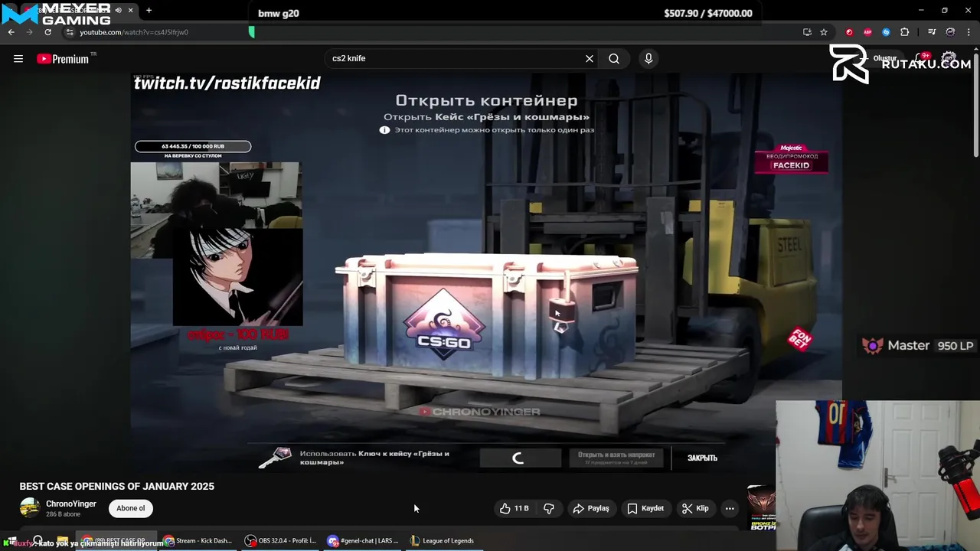
Task: Switch to Discord #genel-chat taskbar window
Action: (x=363, y=540)
